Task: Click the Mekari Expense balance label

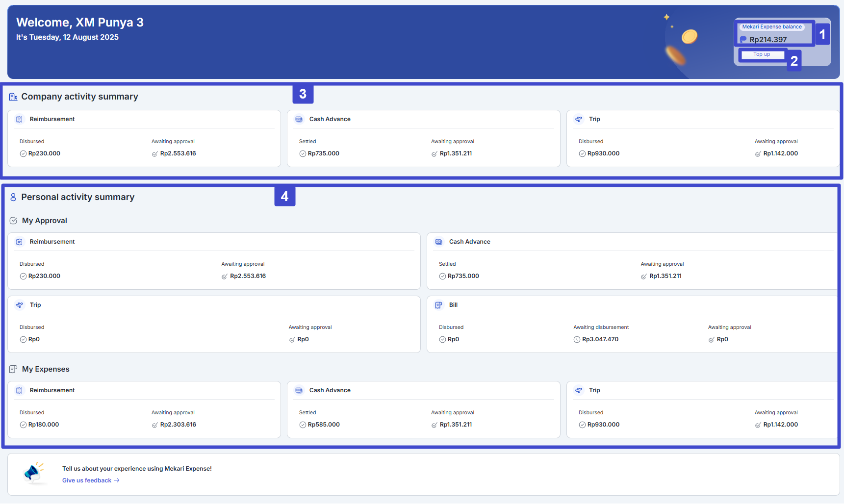Action: point(771,27)
